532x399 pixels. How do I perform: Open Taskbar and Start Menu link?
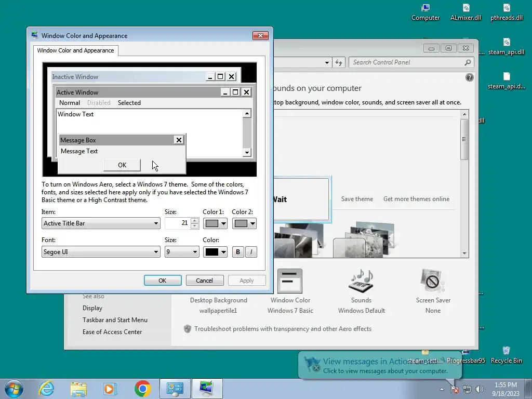click(115, 320)
